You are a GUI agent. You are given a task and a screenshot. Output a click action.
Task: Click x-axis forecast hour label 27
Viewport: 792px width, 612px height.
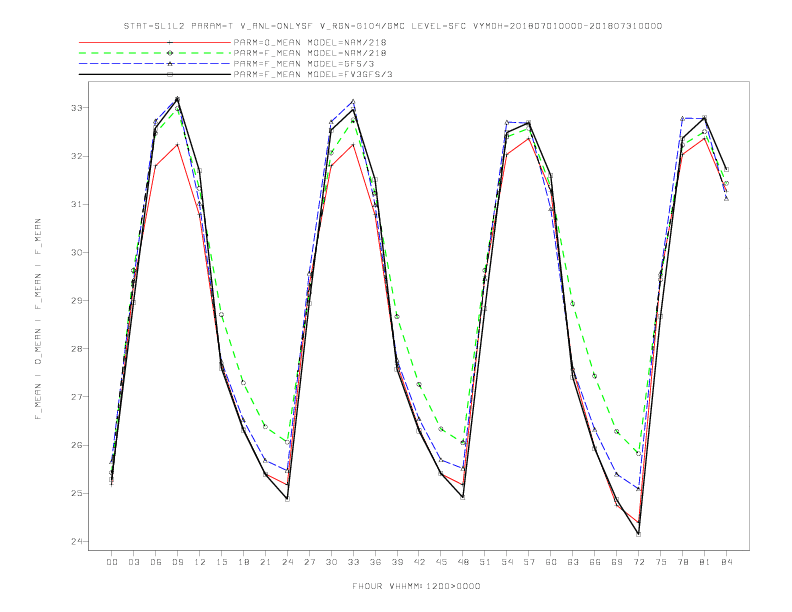click(309, 562)
